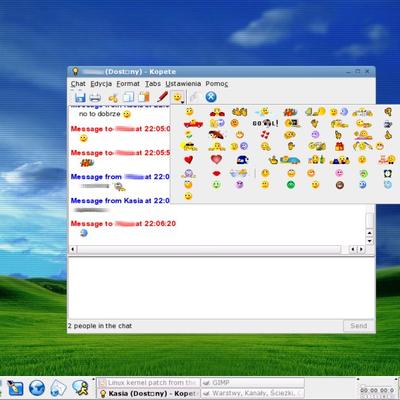The width and height of the screenshot is (400, 400).
Task: Click the message header ending 22:06:20
Action: click(123, 224)
